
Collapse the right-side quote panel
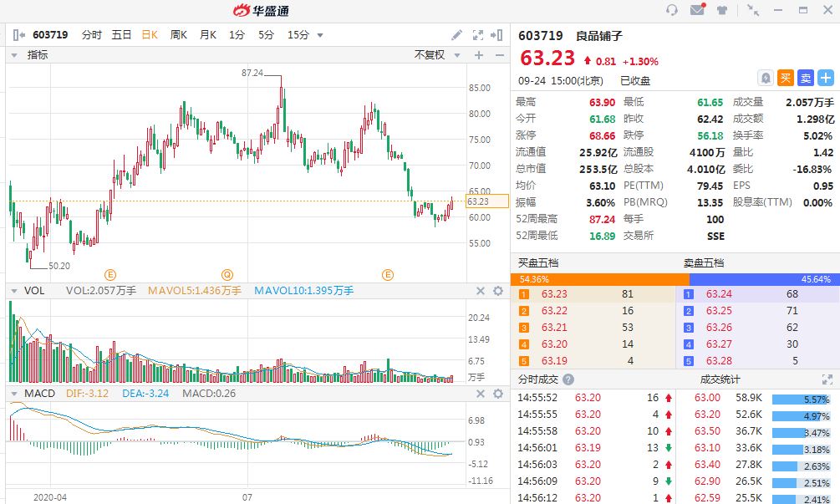[x=498, y=35]
